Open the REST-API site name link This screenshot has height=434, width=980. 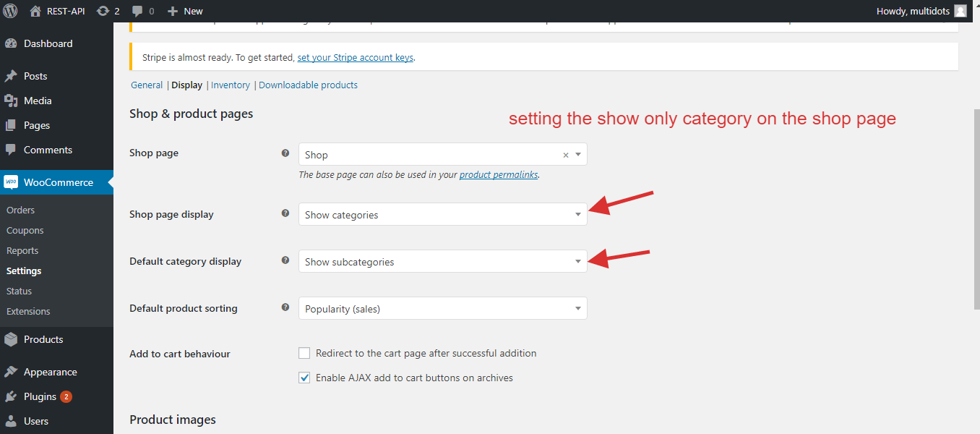[66, 11]
